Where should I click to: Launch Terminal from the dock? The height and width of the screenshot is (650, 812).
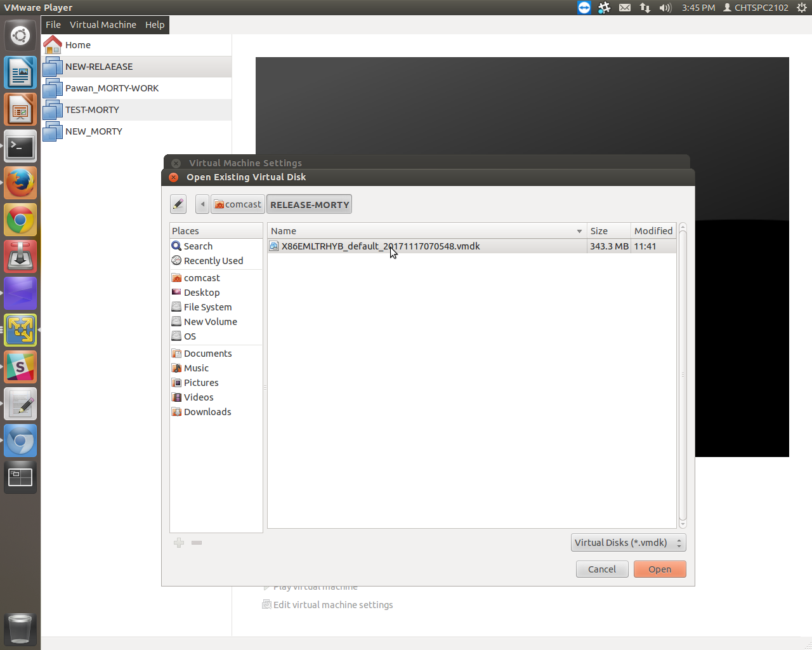[20, 147]
